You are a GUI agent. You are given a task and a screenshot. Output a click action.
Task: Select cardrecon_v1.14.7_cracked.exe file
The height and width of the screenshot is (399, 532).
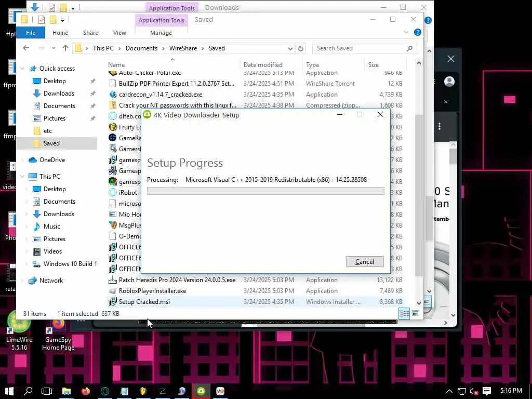(x=161, y=95)
